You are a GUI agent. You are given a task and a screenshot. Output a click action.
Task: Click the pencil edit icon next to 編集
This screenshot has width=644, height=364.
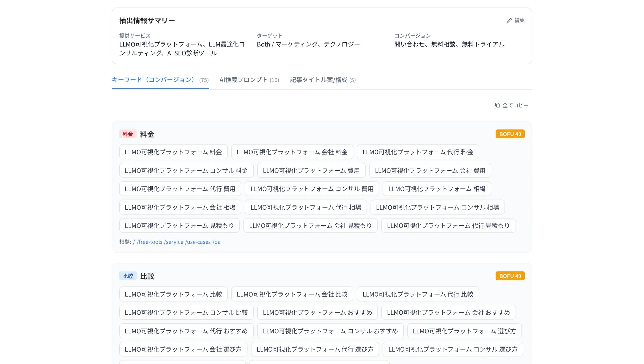[509, 20]
